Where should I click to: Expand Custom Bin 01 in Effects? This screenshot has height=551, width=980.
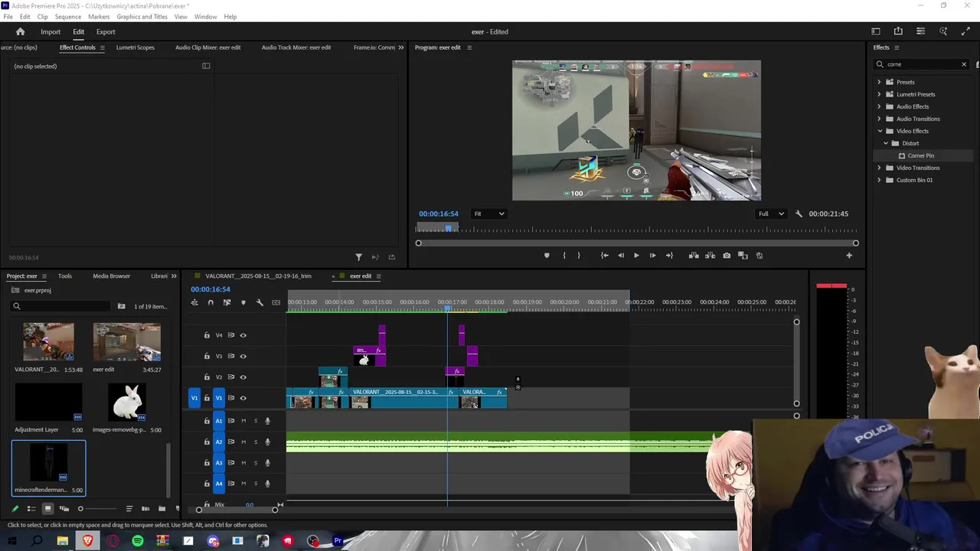(x=879, y=180)
